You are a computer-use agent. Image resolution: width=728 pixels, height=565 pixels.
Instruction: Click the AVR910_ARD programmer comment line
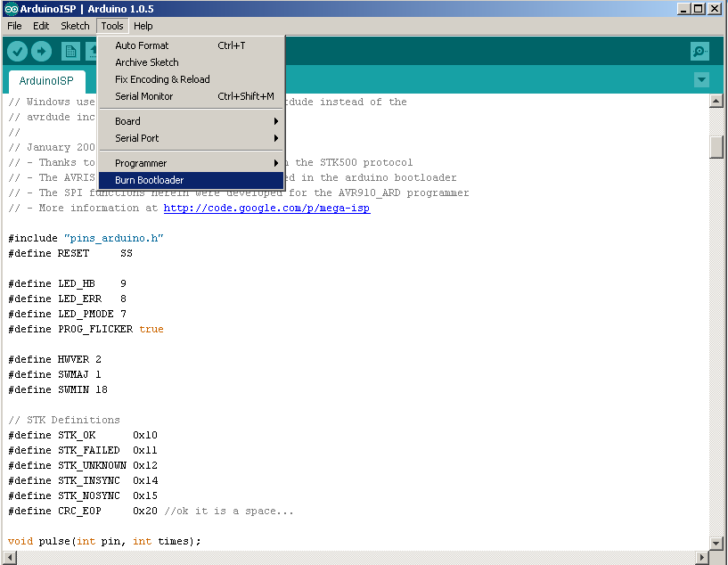coord(239,192)
